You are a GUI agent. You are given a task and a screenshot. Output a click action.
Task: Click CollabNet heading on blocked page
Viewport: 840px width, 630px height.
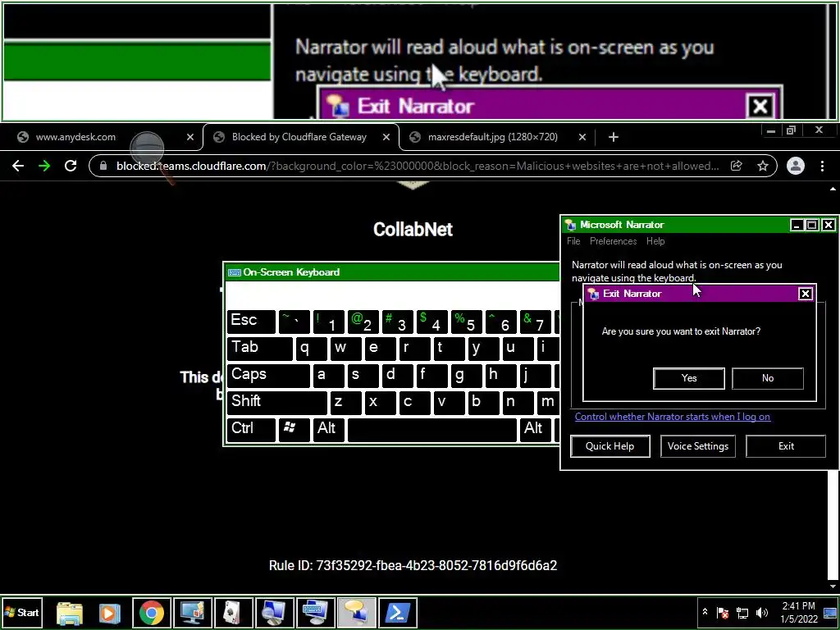(413, 230)
